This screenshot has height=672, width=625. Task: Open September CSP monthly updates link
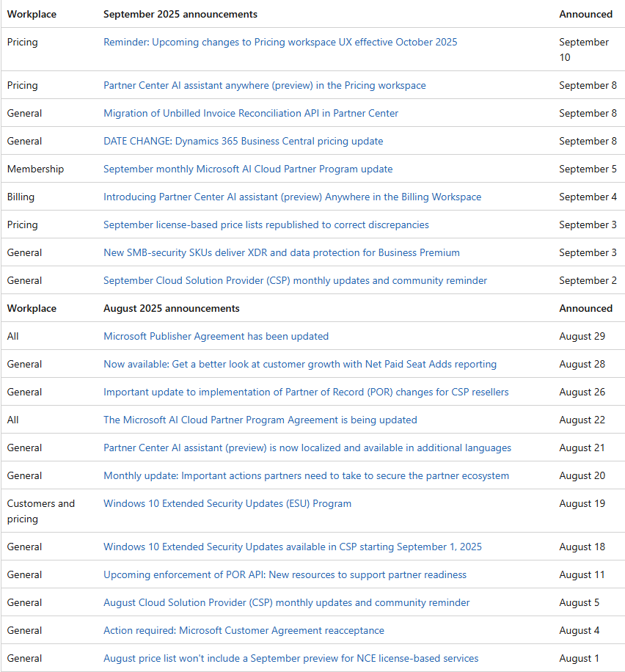pos(295,281)
